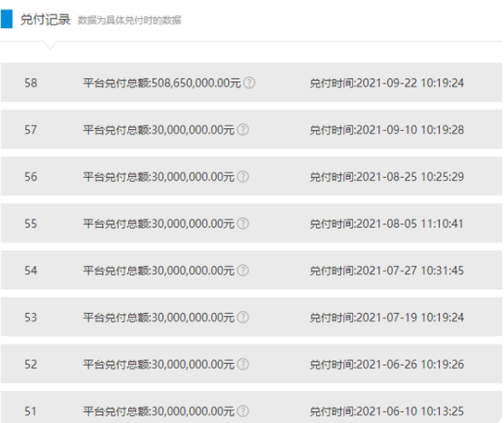504x423 pixels.
Task: Click help icon in row 54
Action: 243,271
